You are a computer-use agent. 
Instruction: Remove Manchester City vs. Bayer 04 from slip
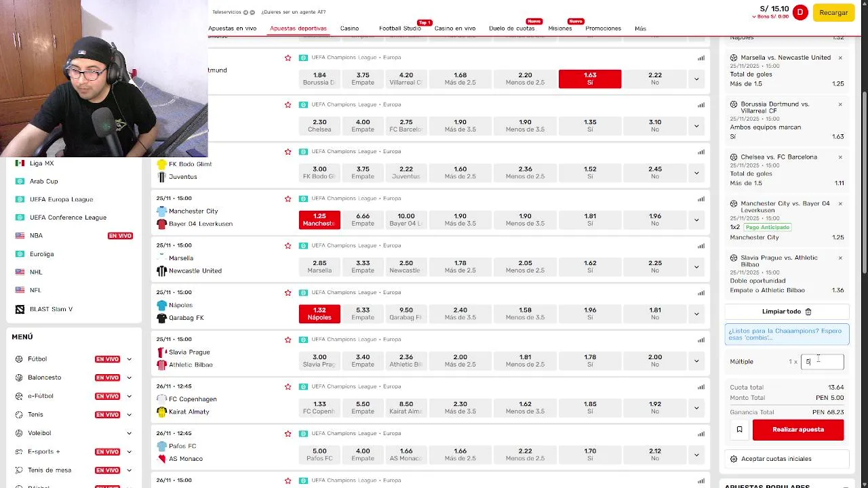point(840,203)
